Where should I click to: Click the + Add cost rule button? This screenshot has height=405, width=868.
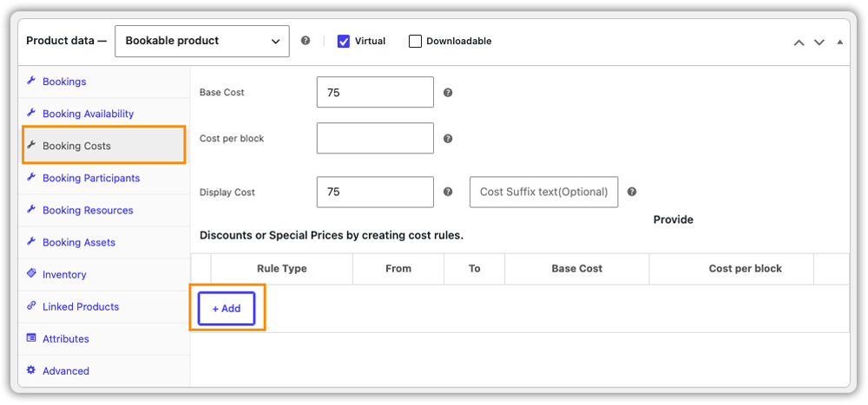click(x=227, y=308)
